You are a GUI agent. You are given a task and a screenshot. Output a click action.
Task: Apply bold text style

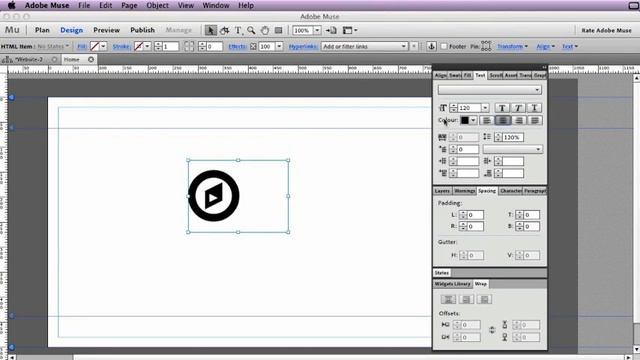pos(502,108)
